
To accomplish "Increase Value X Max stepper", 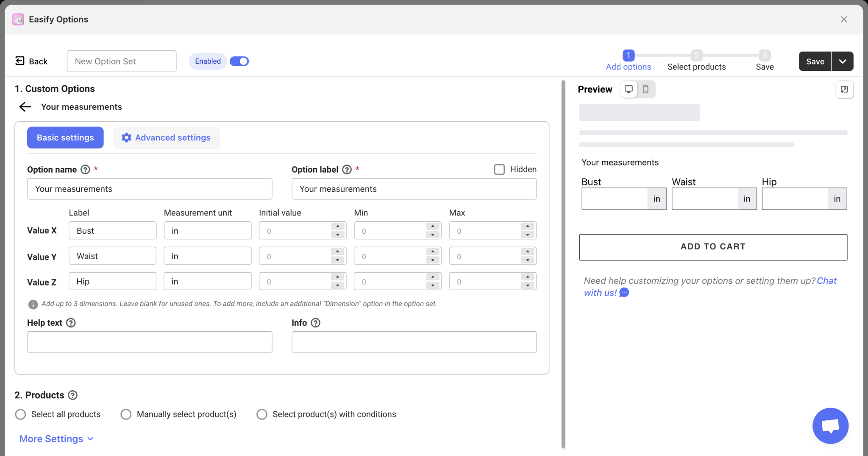I will [x=527, y=227].
